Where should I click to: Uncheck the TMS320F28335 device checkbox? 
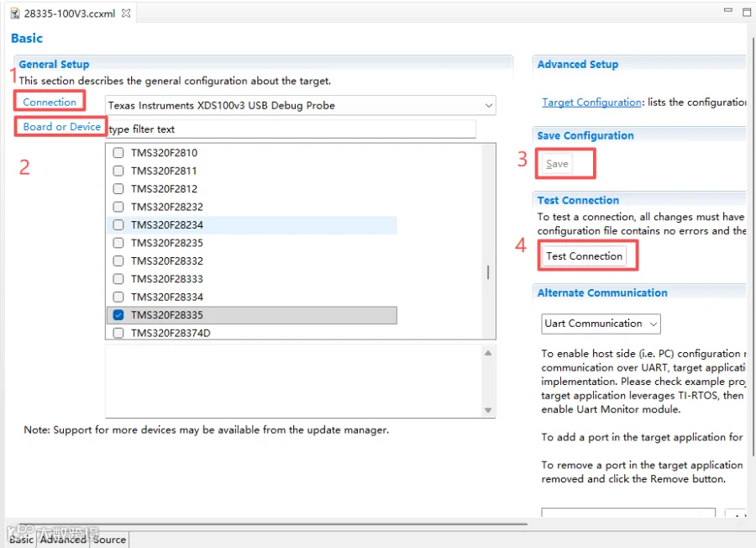click(x=118, y=315)
